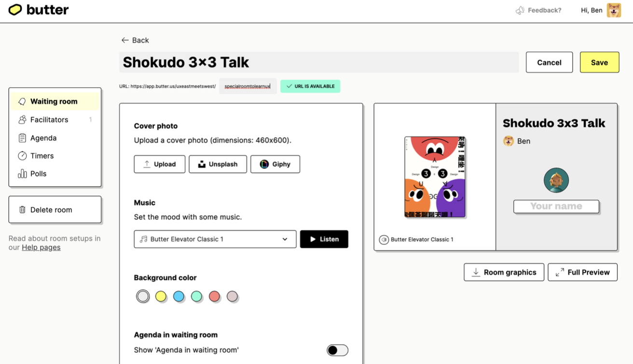Click the Delete room button
The width and height of the screenshot is (633, 364).
click(55, 210)
